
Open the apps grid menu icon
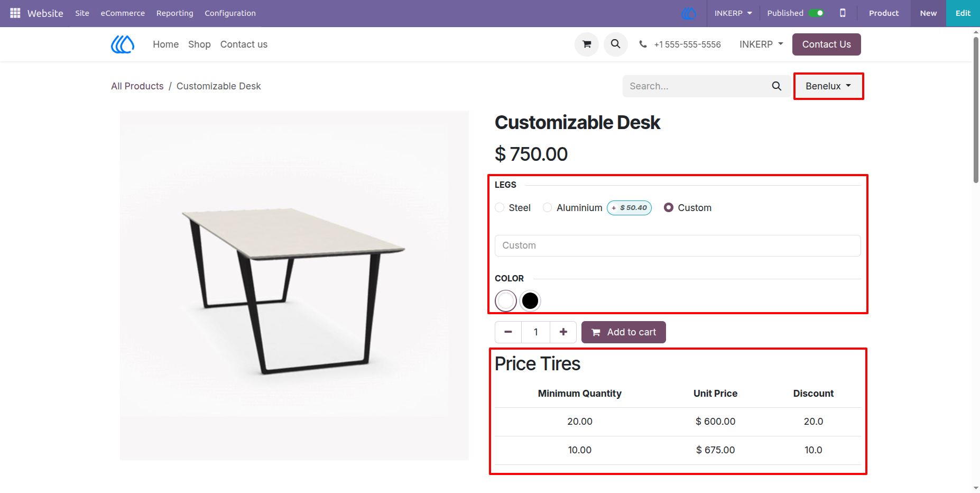click(x=15, y=13)
